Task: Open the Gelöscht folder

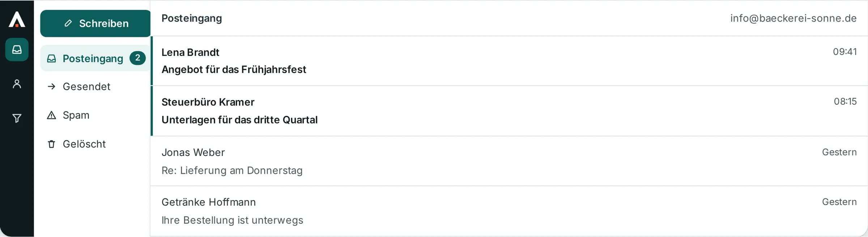Action: [x=95, y=144]
